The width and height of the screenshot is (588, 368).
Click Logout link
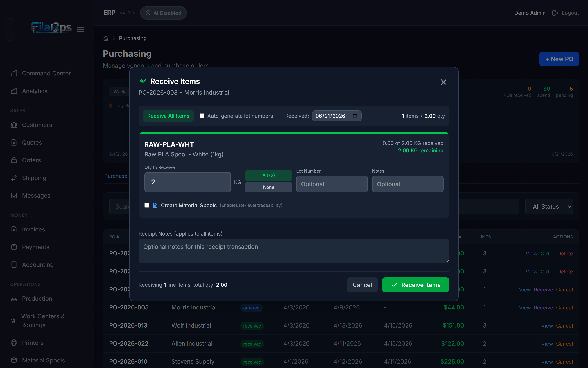(x=570, y=13)
